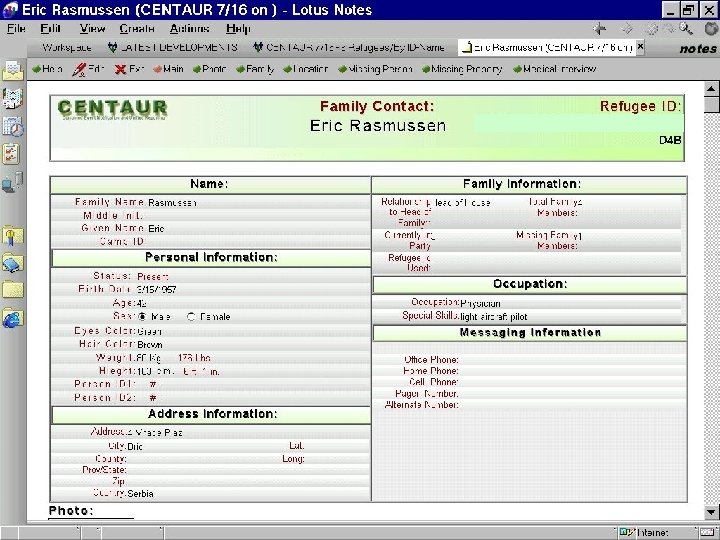
Task: Open the Actions menu
Action: click(x=189, y=29)
